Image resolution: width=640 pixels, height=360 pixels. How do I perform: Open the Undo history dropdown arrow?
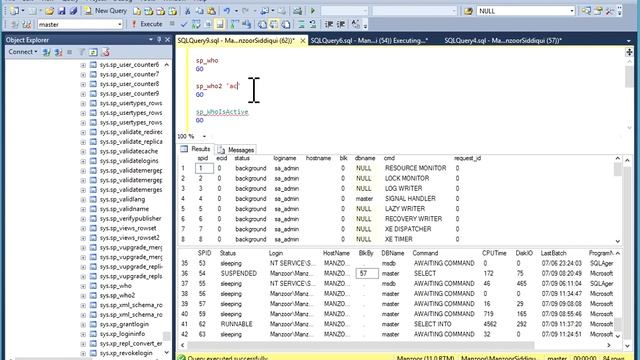(x=236, y=11)
